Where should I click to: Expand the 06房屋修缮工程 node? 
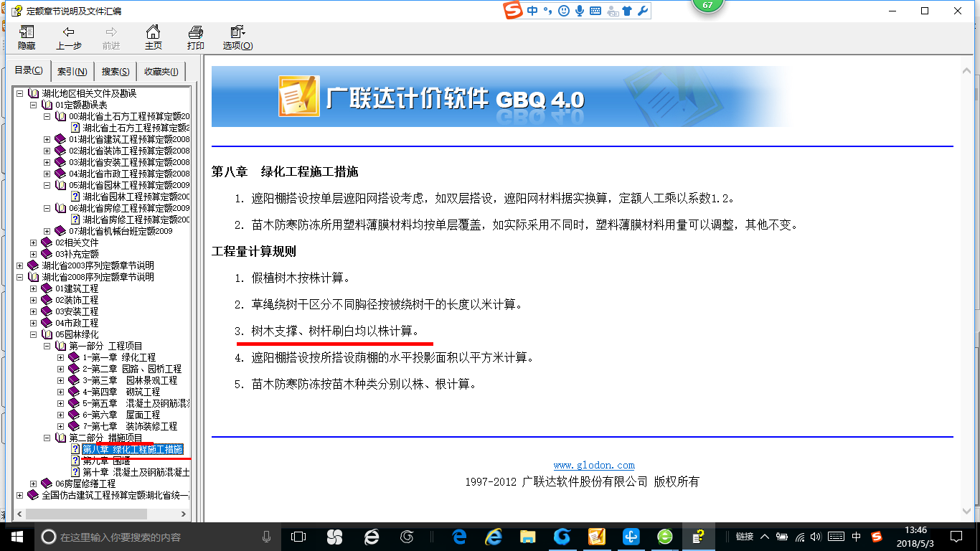point(34,484)
